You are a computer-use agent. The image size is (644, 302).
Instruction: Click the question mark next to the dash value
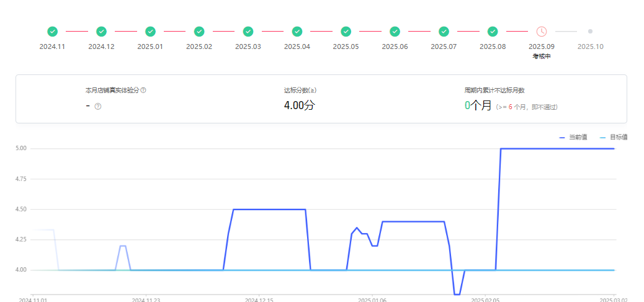coord(98,106)
